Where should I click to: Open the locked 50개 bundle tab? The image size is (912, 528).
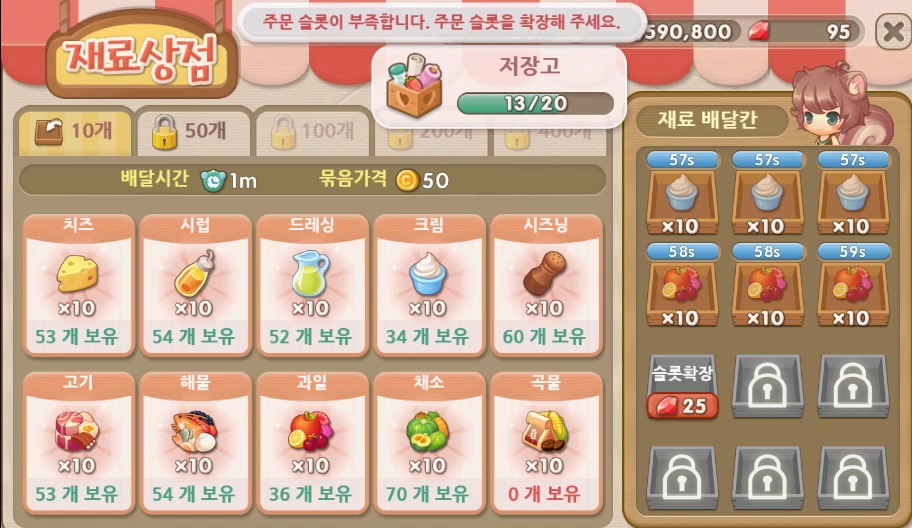[193, 131]
